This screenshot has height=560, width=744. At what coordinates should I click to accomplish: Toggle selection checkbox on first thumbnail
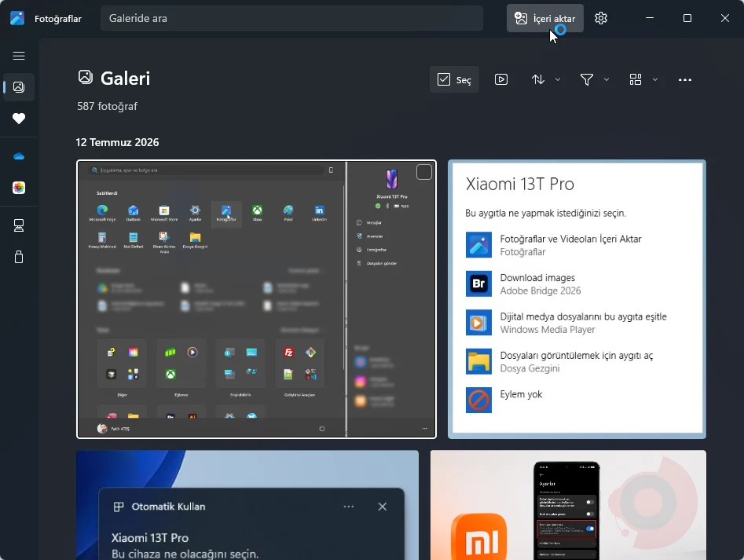tap(423, 172)
